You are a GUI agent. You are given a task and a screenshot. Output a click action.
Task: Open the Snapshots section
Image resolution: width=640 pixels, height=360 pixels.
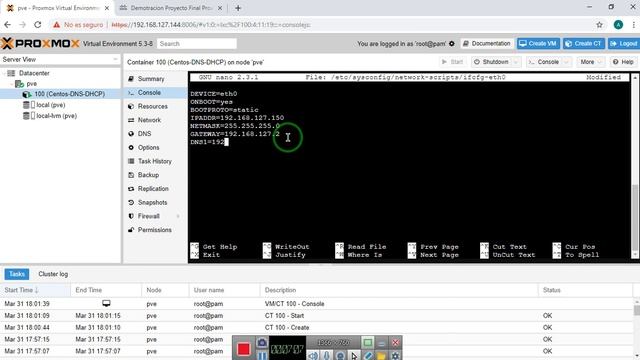pyautogui.click(x=152, y=202)
